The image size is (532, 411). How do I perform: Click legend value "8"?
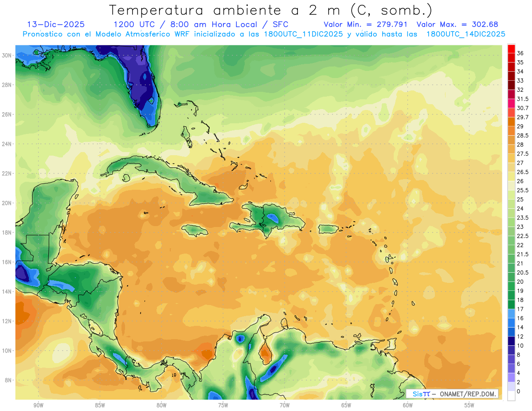519,355
